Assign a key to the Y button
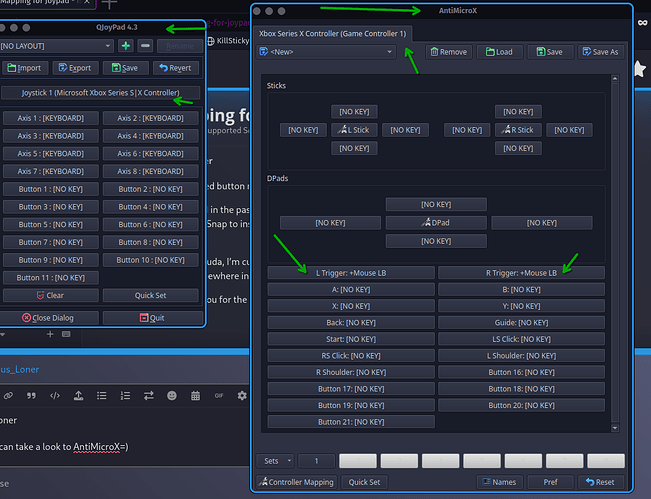This screenshot has width=651, height=499. coord(521,306)
